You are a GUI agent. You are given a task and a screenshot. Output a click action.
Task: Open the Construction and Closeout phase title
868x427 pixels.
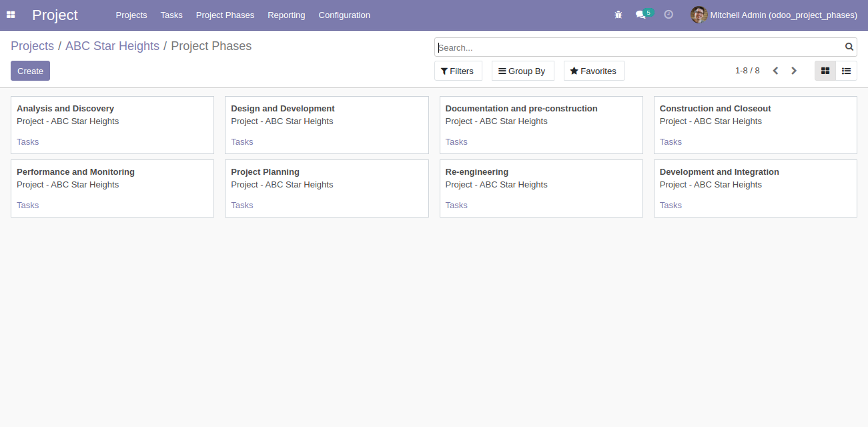click(x=715, y=108)
